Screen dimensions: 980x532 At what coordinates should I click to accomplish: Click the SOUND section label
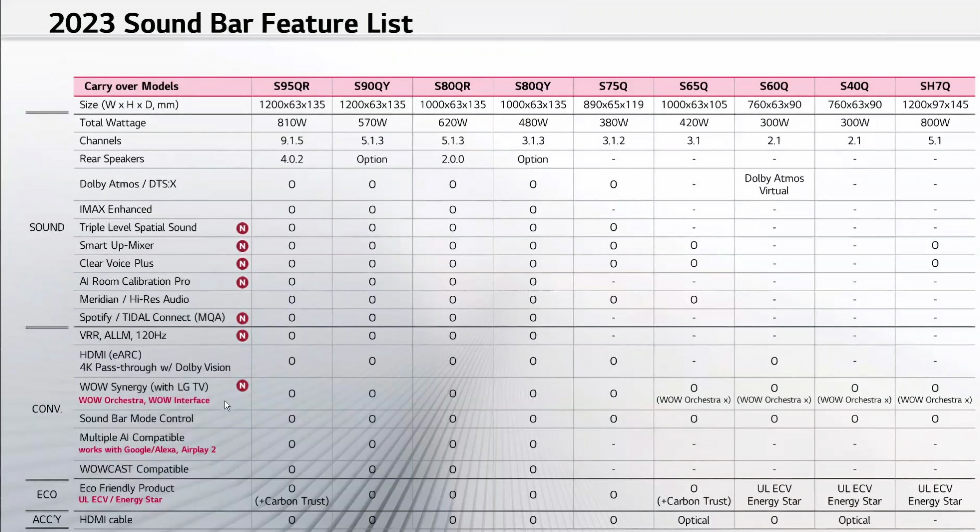tap(47, 227)
